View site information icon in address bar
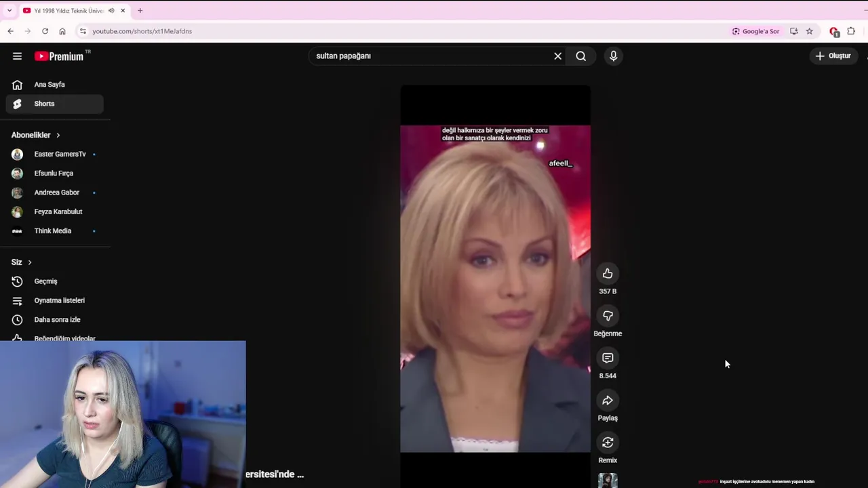This screenshot has height=488, width=868. click(x=83, y=31)
